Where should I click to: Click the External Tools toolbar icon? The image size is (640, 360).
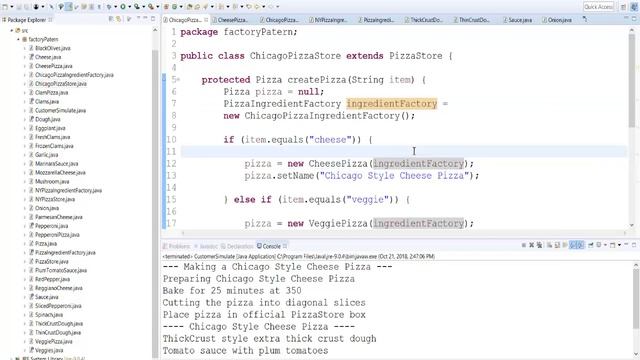point(151,7)
